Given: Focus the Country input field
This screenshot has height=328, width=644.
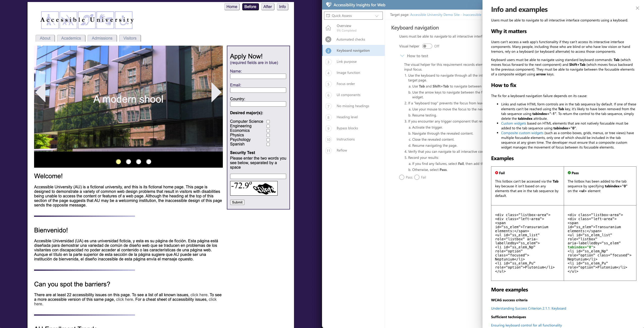Looking at the screenshot, I should point(258,104).
